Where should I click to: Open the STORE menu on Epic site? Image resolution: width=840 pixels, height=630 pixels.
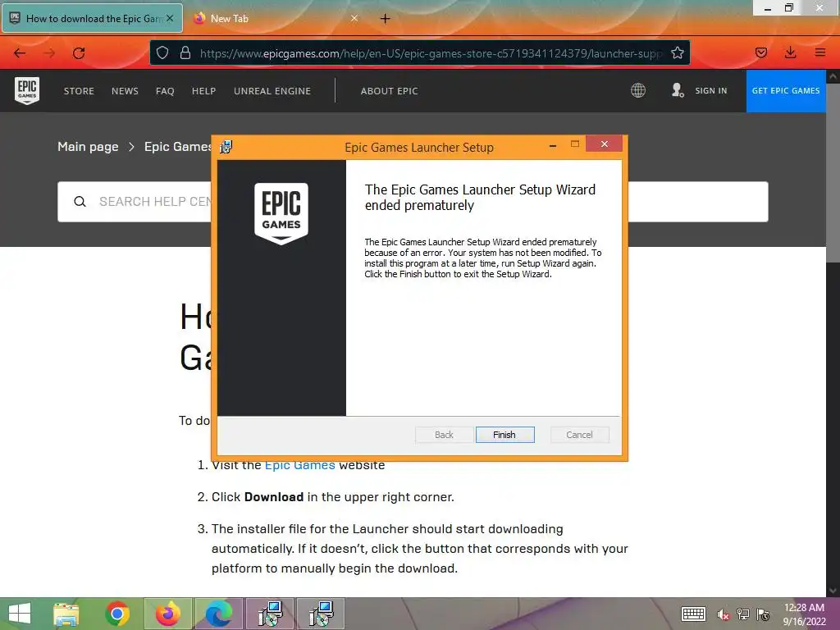79,91
